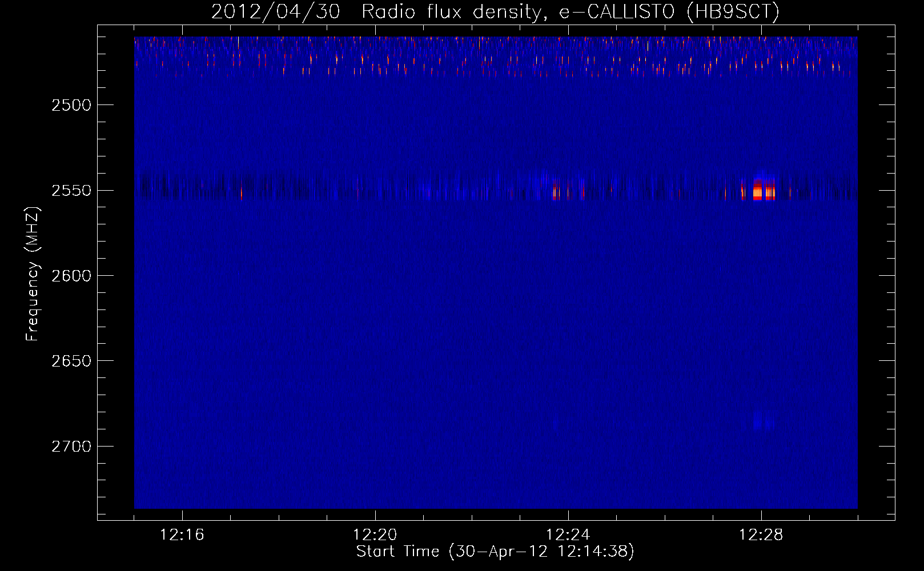The image size is (924, 571).
Task: Click the 2600 frequency tick label
Action: coord(71,276)
